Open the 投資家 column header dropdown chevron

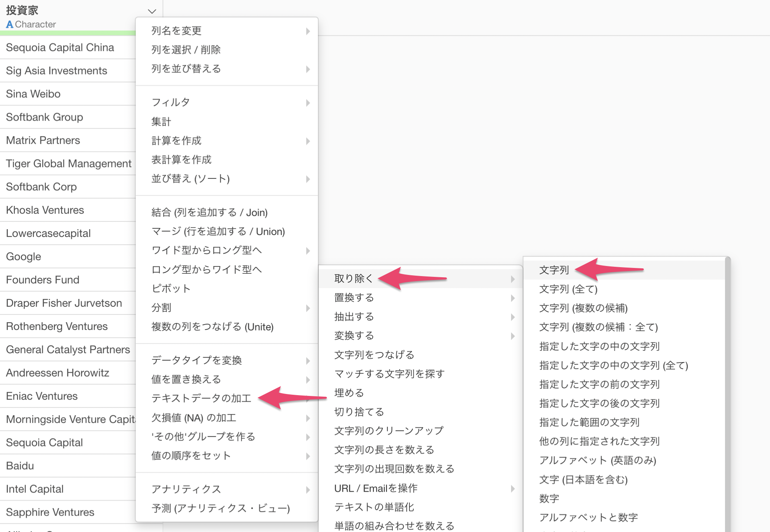pos(152,11)
